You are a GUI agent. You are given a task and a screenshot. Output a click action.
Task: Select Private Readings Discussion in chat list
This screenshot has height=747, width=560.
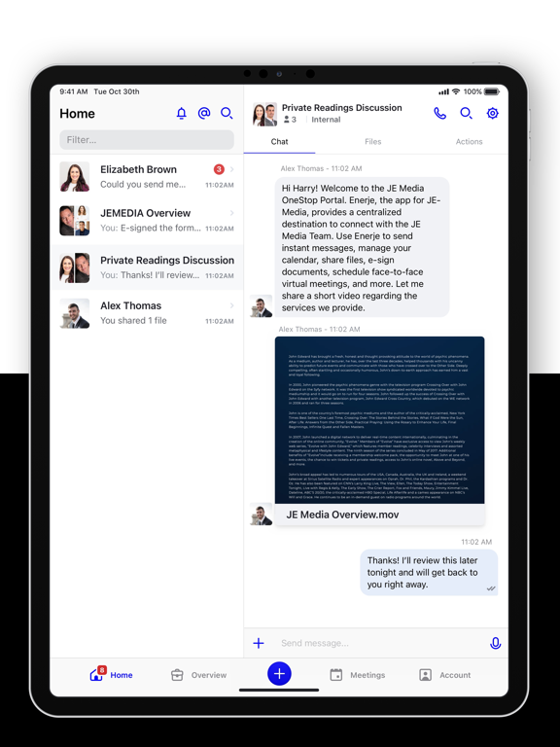tap(147, 267)
